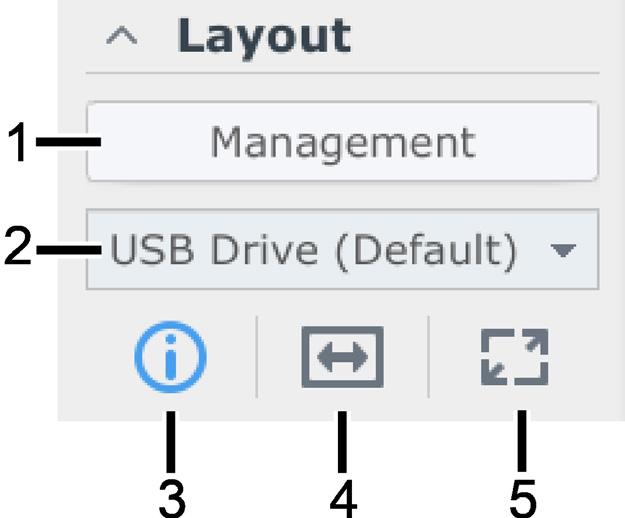Open the Management layout button

(342, 141)
